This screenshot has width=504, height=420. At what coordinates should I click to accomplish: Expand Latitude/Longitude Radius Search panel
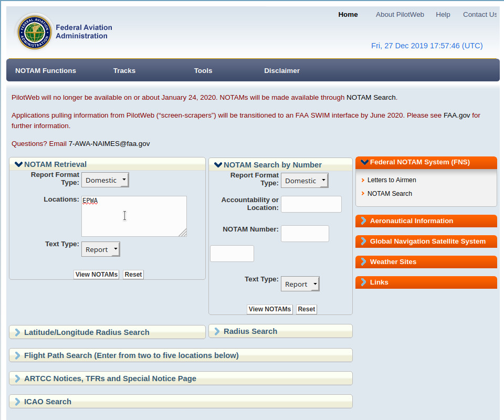[107, 332]
